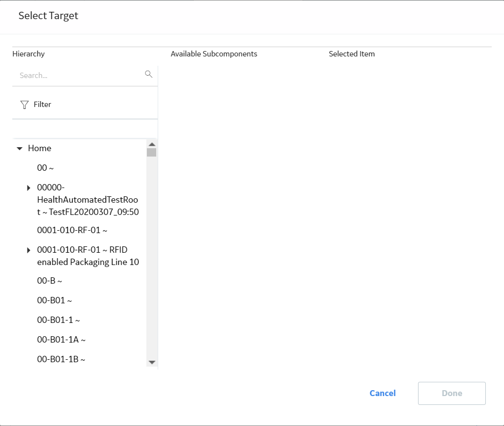
Task: Expand the 00000-HealthAutomatedTestRoot node
Action: coord(28,188)
